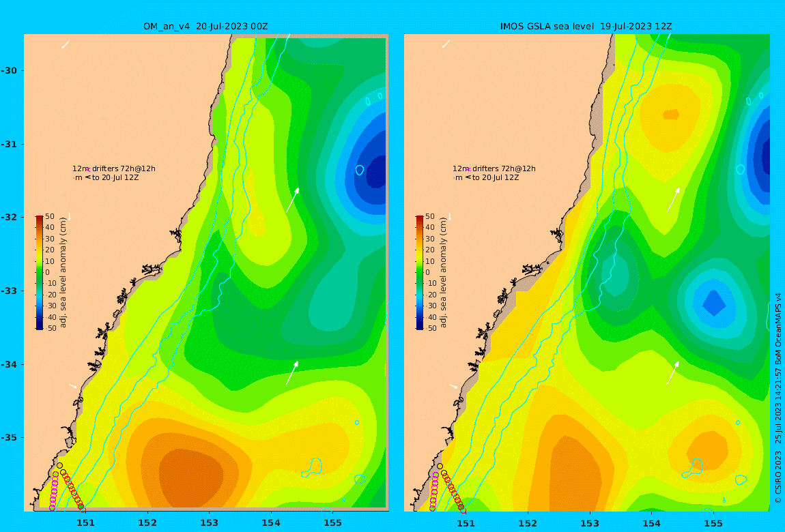
Task: Click the '12m drifters 72h@12h' text in right map
Action: tap(494, 169)
